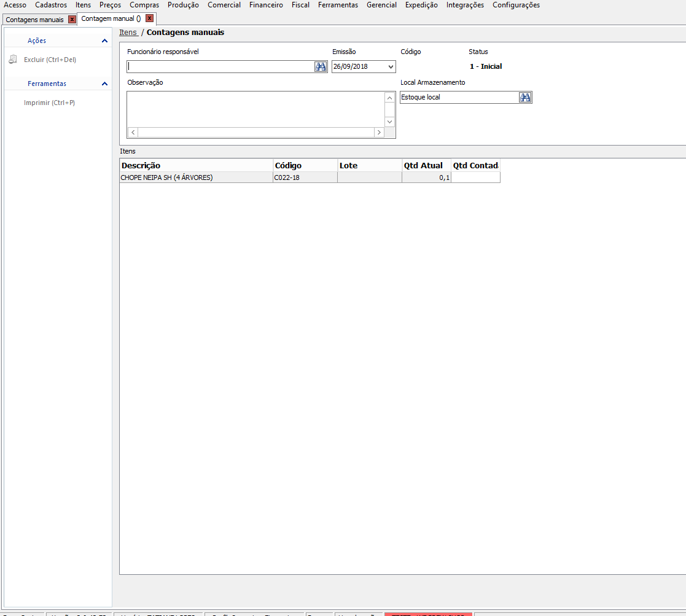Click the Qtd Contada cell for CHOPE NEIPA
The image size is (686, 616).
(x=475, y=177)
